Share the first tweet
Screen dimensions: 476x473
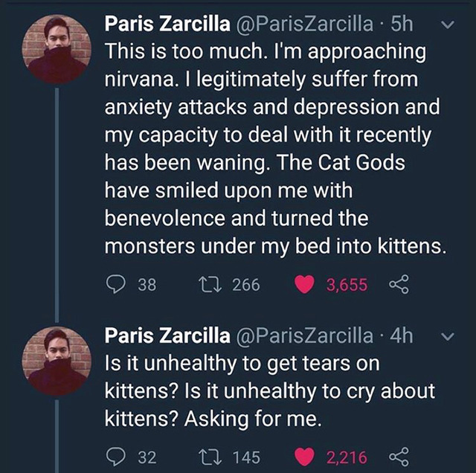click(399, 284)
